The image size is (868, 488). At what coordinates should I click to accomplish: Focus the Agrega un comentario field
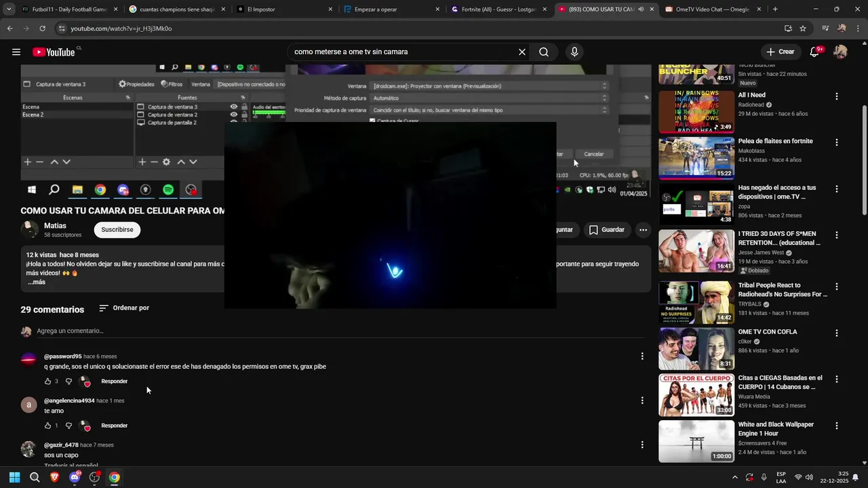point(339,331)
